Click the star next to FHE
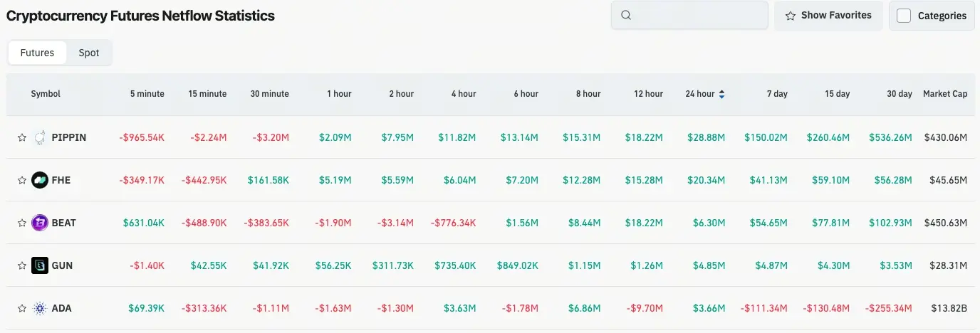The image size is (980, 333). [x=22, y=180]
